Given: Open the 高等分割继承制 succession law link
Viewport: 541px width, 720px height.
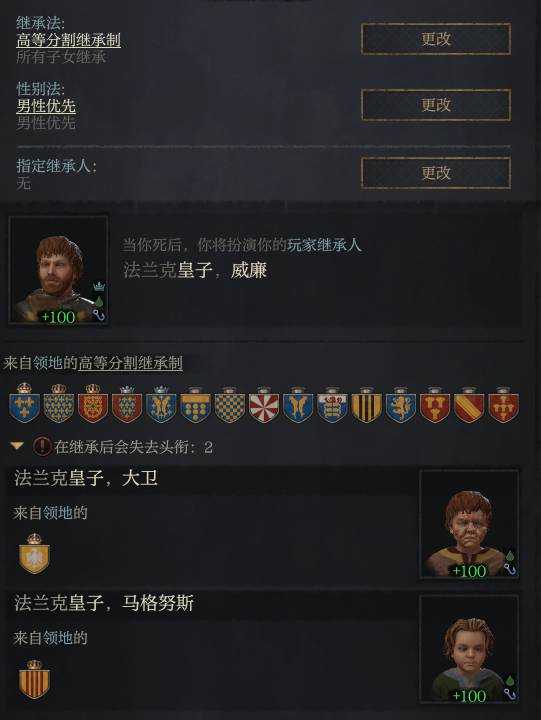Looking at the screenshot, I should (68, 40).
